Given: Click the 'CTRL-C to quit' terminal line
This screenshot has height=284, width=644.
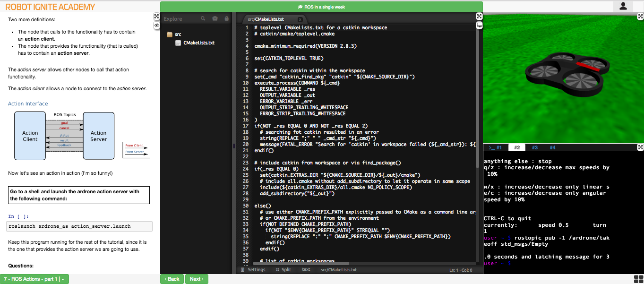Looking at the screenshot, I should pyautogui.click(x=507, y=218).
